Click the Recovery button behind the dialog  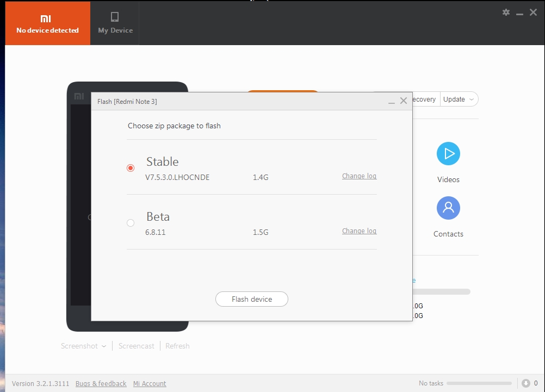pyautogui.click(x=426, y=99)
